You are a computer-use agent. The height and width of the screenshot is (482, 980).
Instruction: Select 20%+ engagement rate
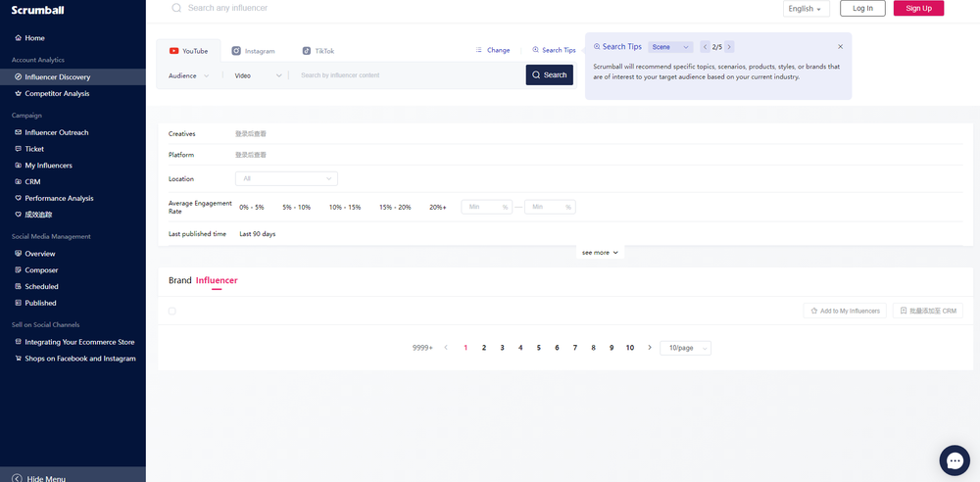(x=438, y=207)
